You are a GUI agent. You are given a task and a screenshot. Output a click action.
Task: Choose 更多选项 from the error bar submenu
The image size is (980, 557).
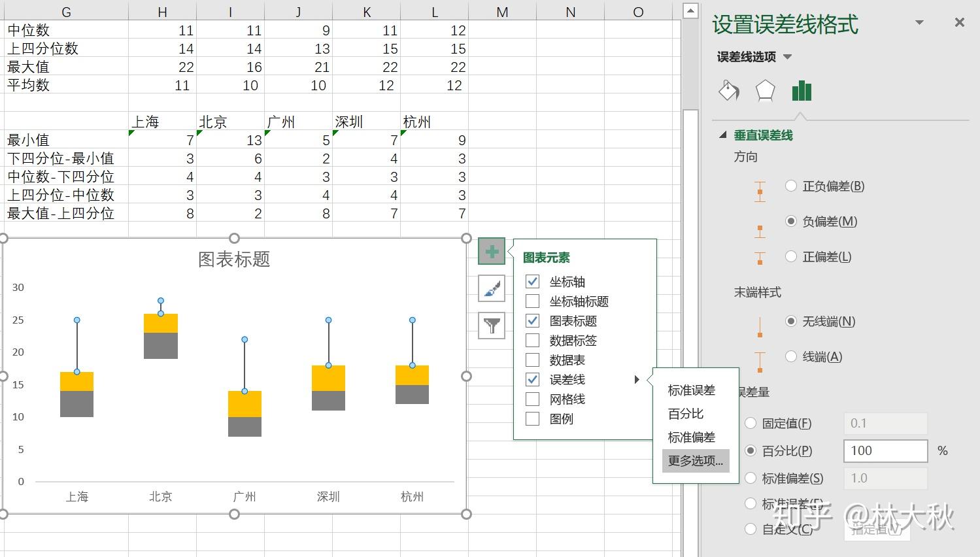tap(695, 460)
